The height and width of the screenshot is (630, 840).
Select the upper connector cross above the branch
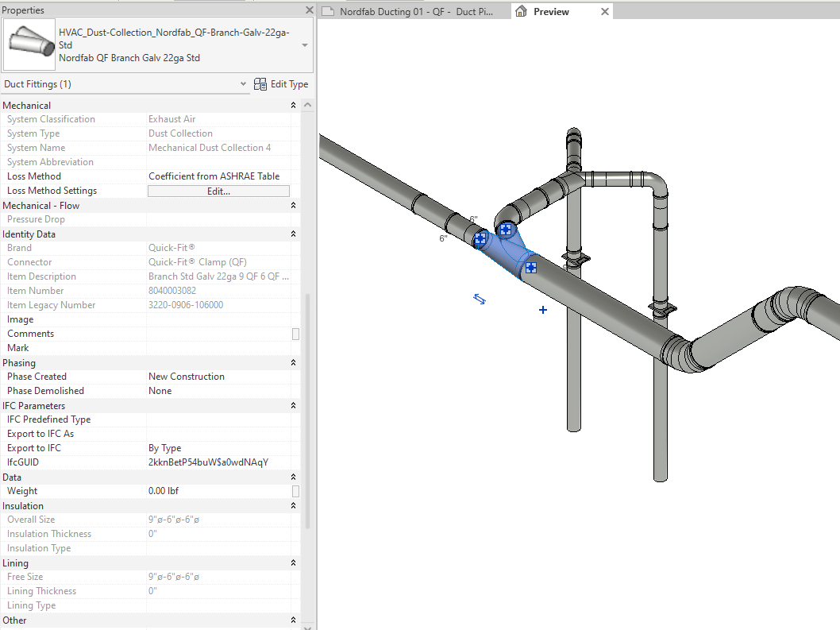pyautogui.click(x=506, y=229)
